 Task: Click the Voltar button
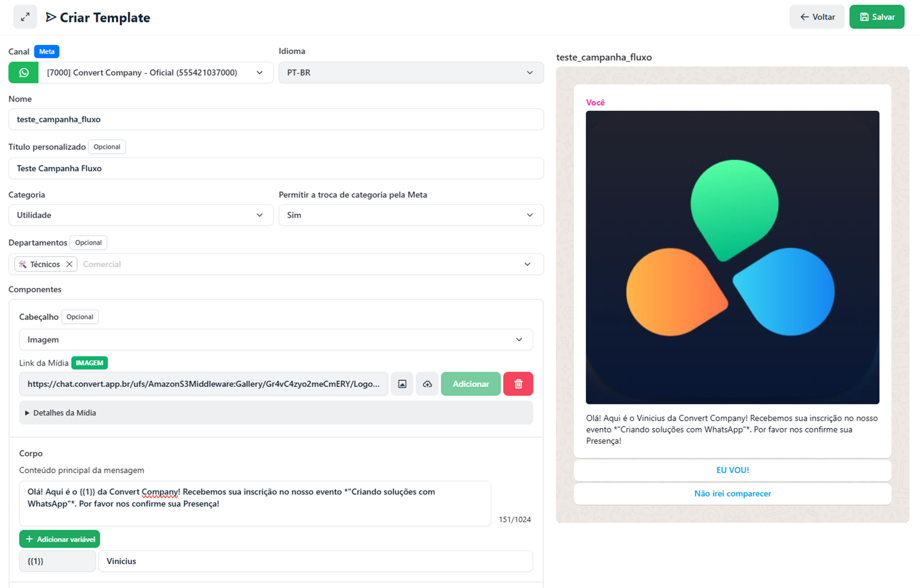(817, 17)
